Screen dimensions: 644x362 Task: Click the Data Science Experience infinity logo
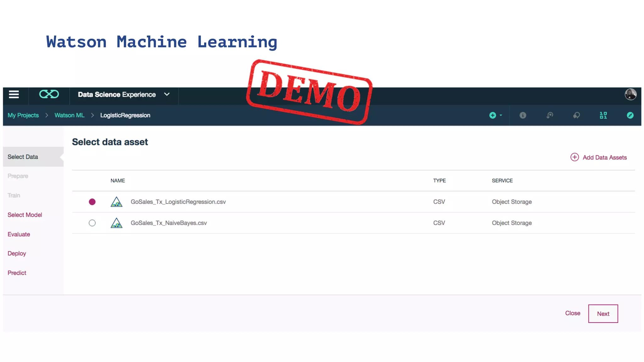tap(49, 94)
